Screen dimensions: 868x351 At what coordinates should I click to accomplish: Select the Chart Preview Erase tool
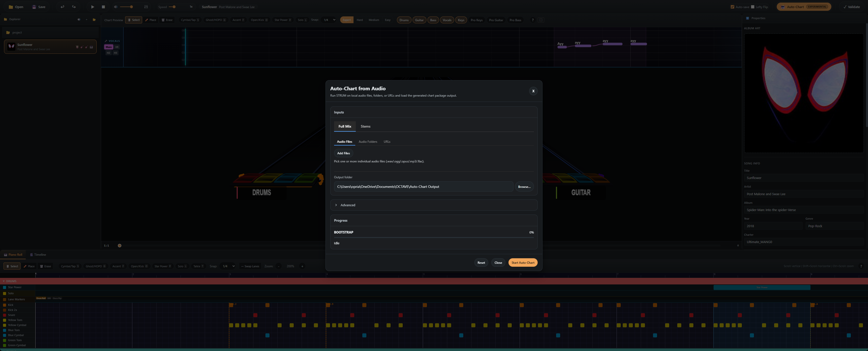(167, 20)
